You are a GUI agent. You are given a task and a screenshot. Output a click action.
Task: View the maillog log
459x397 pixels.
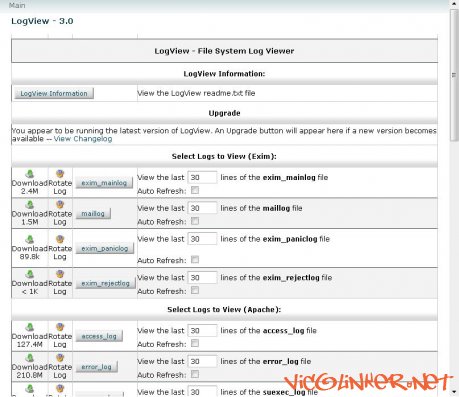[x=93, y=214]
